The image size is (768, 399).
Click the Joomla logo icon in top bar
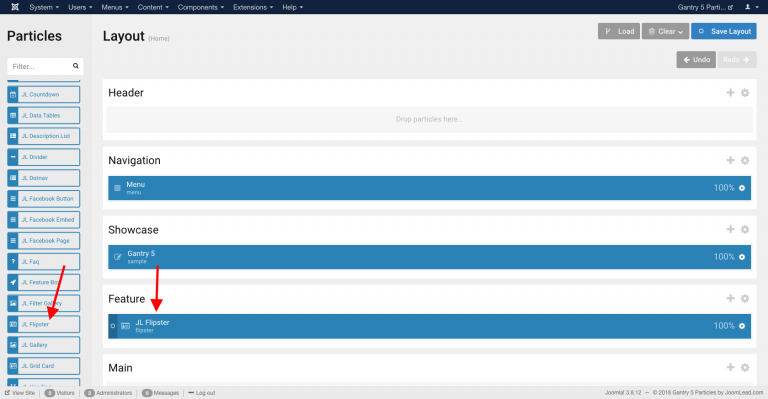point(15,7)
